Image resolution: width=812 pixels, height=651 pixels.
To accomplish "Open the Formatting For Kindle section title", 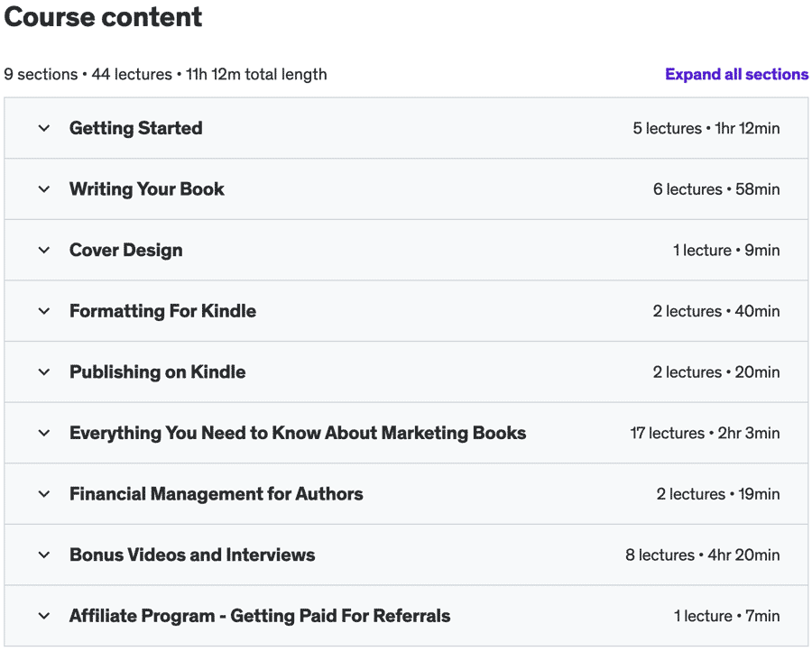I will [162, 311].
